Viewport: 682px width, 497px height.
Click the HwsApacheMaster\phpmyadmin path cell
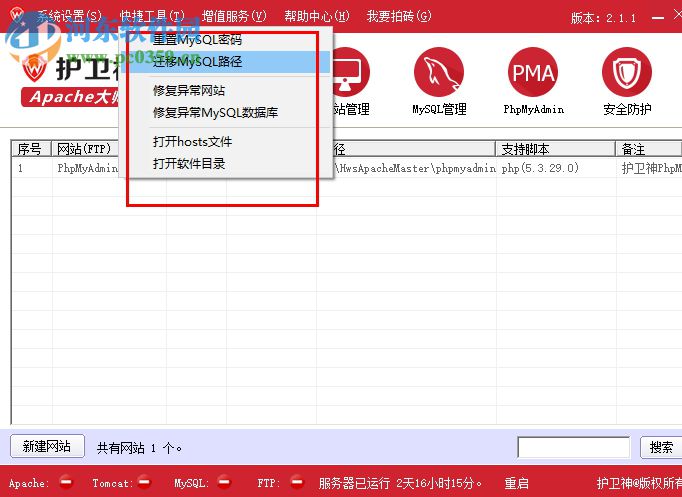pyautogui.click(x=415, y=168)
